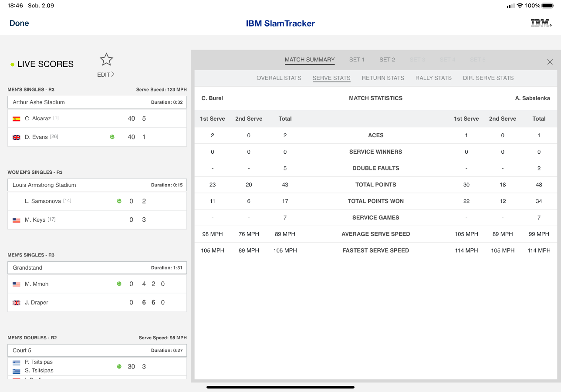Click the Greek flag beside P. Tsitsipas

(17, 362)
